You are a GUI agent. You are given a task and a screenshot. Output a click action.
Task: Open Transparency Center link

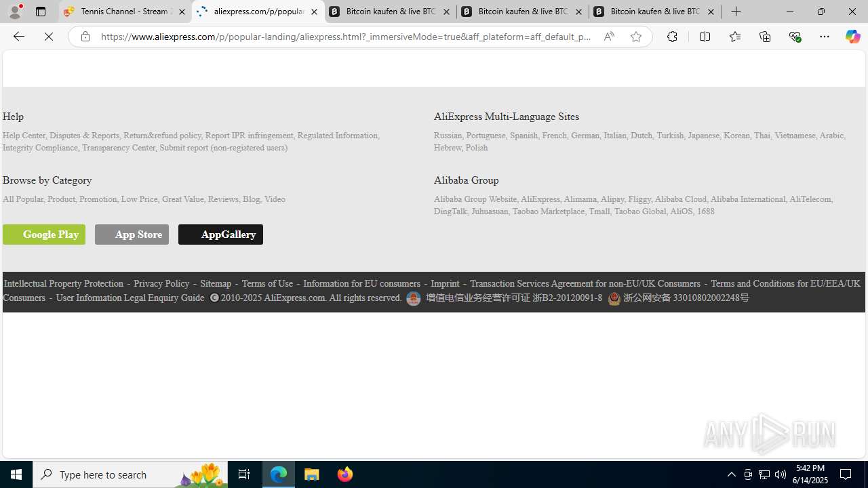tap(119, 148)
